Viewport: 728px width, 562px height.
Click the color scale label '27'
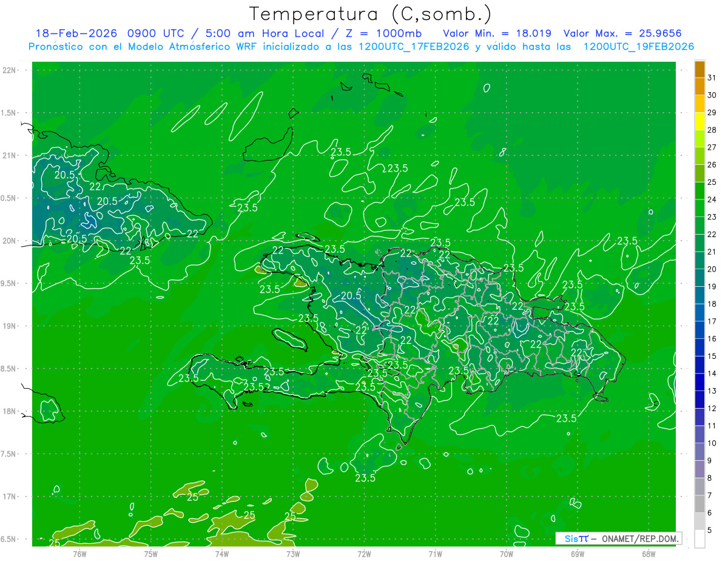point(712,147)
